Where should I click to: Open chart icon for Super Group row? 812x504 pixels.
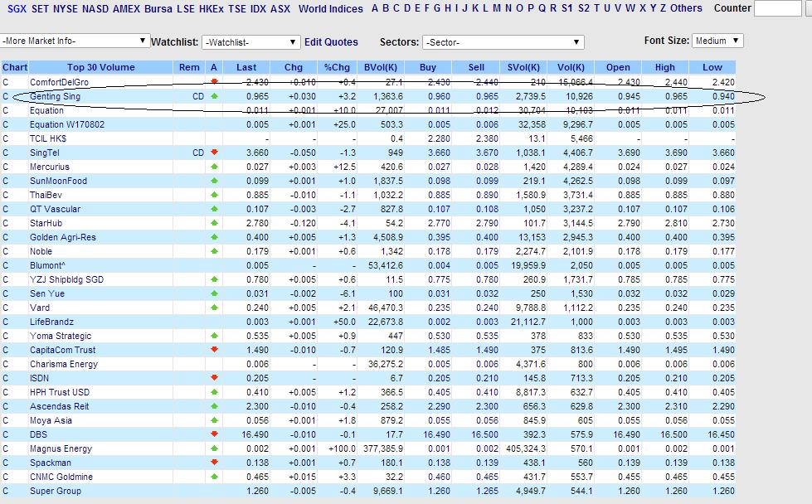[x=6, y=491]
